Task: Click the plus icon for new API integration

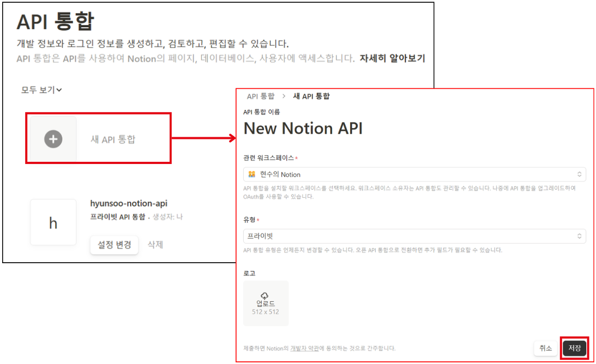Action: (53, 139)
